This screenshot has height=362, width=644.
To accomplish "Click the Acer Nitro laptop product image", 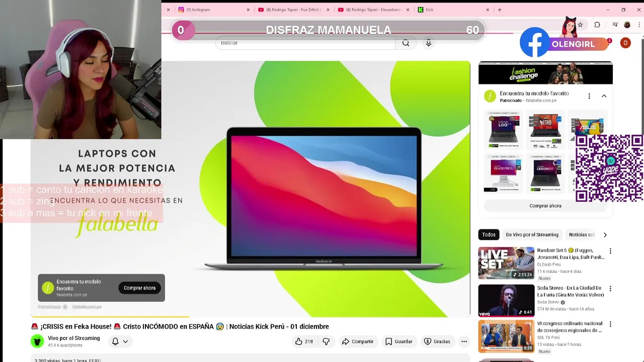I will (545, 129).
